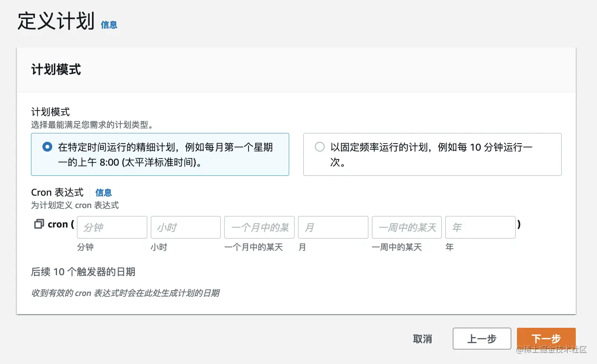Viewport: 597px width, 364px height.
Task: Click the 月 cron input field
Action: pyautogui.click(x=333, y=227)
